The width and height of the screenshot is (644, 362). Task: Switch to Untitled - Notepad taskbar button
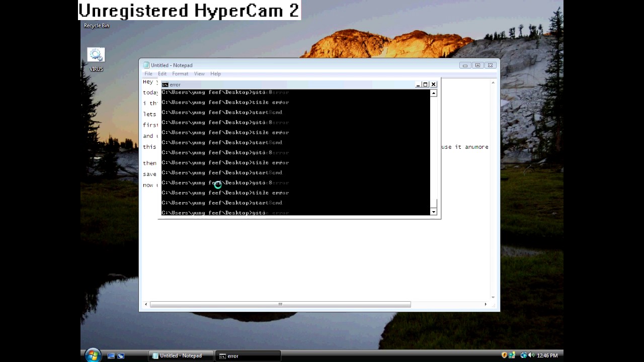(181, 356)
